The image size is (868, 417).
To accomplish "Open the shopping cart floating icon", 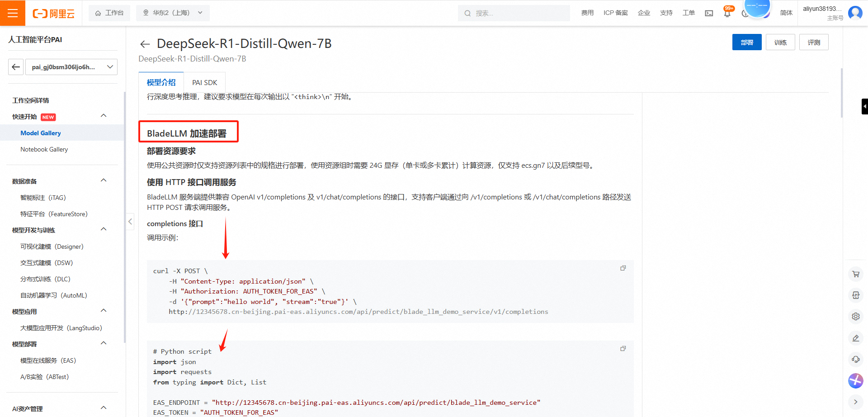I will click(x=856, y=274).
